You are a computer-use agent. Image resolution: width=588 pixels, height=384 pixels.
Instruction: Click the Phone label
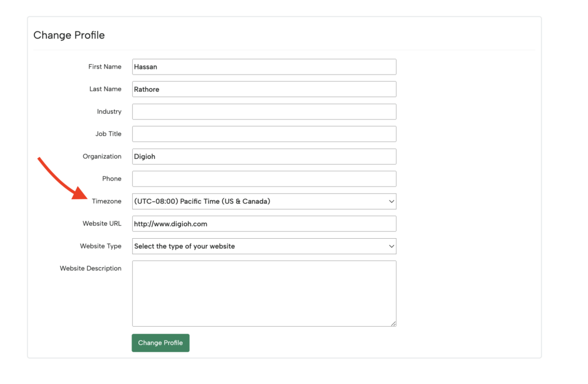point(112,179)
